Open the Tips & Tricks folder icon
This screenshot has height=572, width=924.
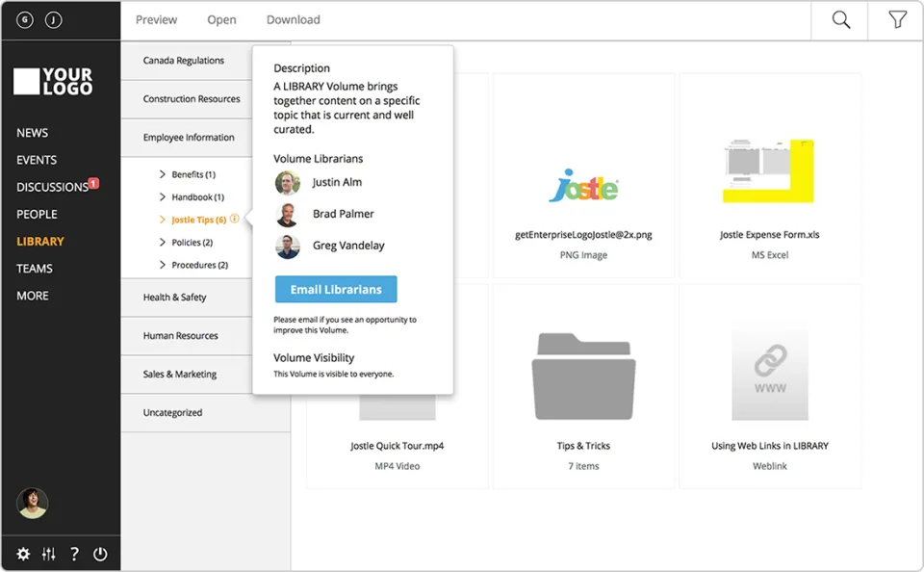pyautogui.click(x=583, y=377)
